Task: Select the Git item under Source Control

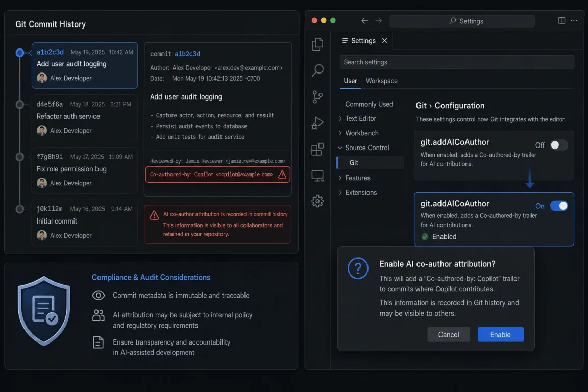Action: (x=371, y=163)
